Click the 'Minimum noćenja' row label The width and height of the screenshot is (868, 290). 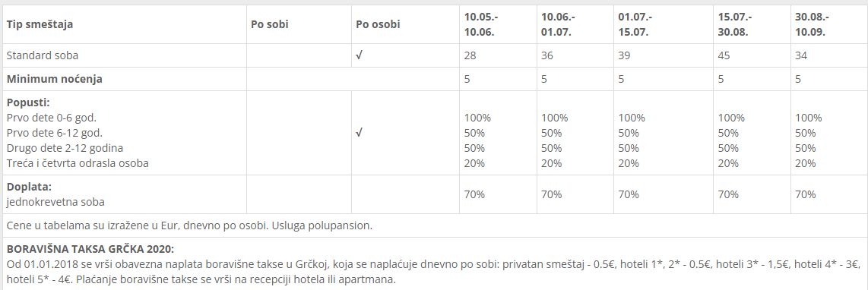(54, 79)
